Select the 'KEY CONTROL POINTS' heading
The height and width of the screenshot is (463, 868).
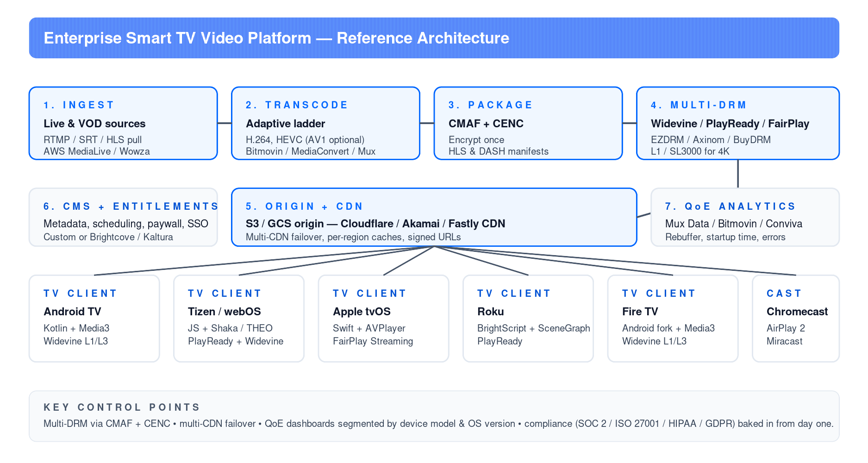coord(122,407)
